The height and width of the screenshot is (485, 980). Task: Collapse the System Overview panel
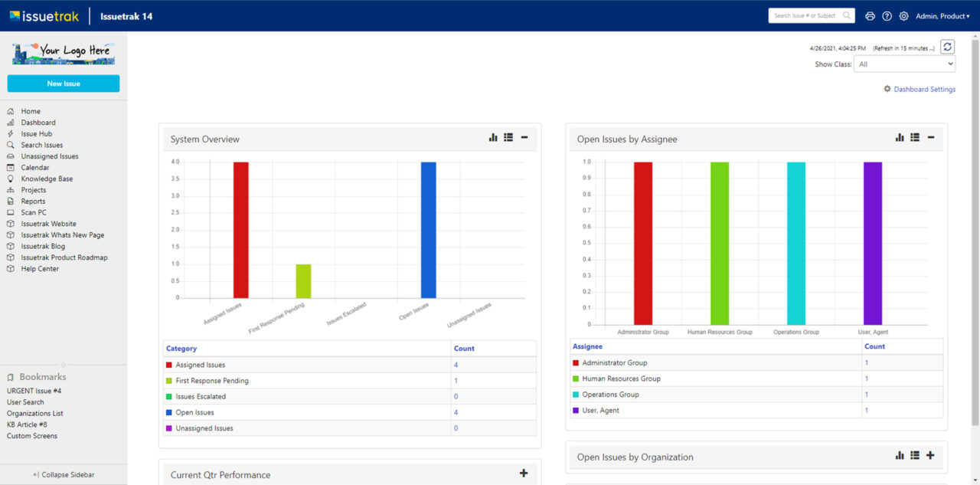pos(524,137)
